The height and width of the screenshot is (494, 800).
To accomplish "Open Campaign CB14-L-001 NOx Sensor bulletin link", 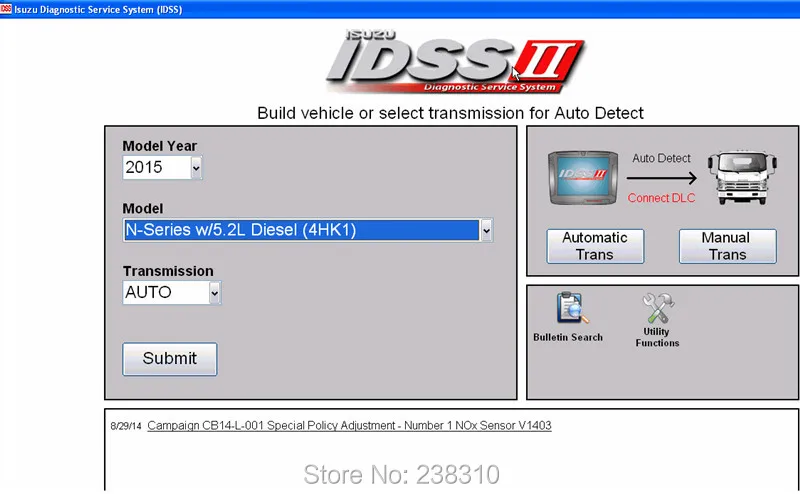I will (x=349, y=425).
